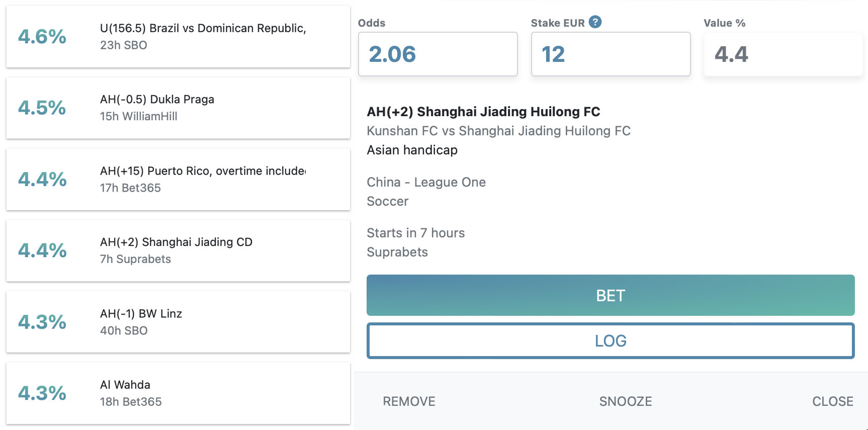868x430 pixels.
Task: Click CLOSE to dismiss the bet panel
Action: click(x=832, y=401)
